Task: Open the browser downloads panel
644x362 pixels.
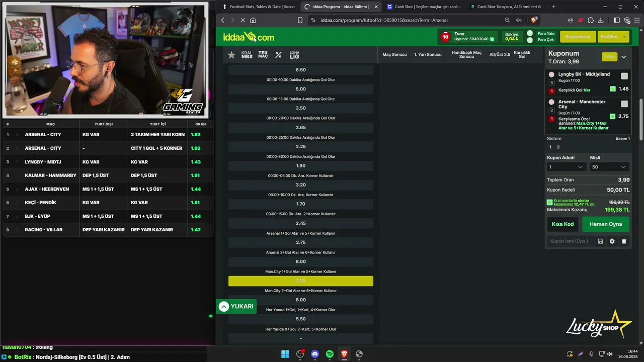Action: coord(601,20)
